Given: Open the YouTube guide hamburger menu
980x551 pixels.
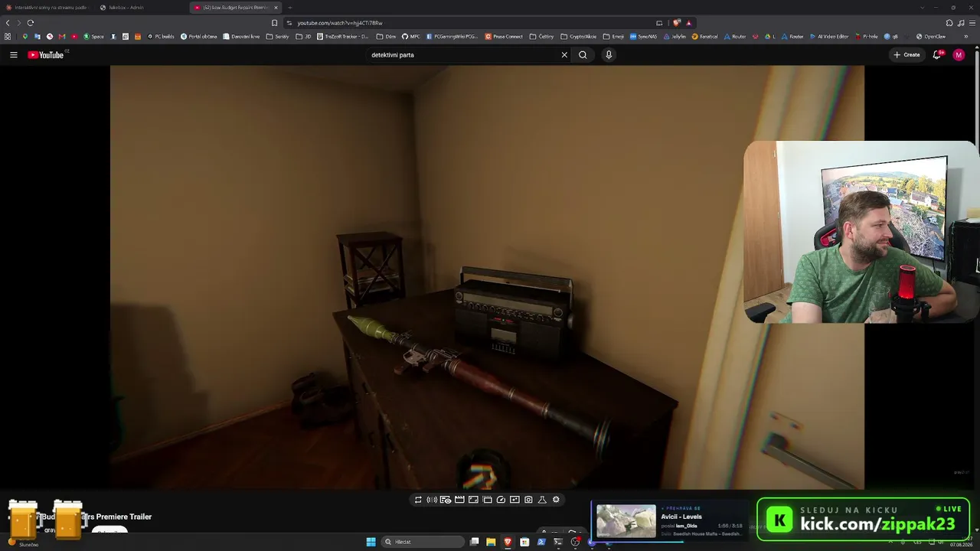Looking at the screenshot, I should coord(14,55).
